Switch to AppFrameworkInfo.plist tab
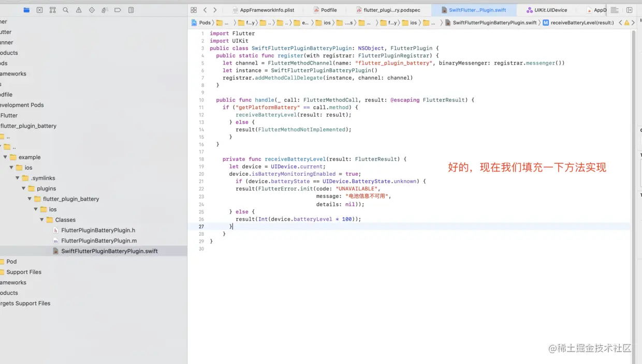This screenshot has width=642, height=364. pos(263,10)
